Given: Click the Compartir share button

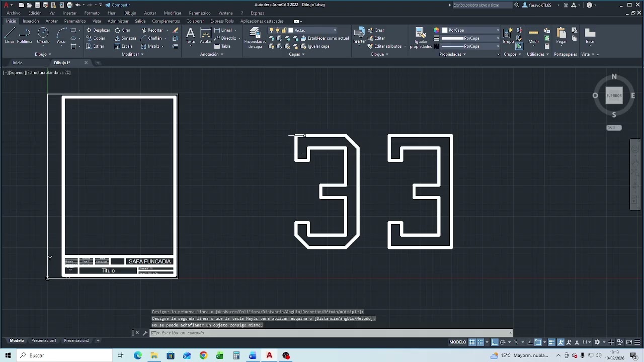Looking at the screenshot, I should (117, 5).
